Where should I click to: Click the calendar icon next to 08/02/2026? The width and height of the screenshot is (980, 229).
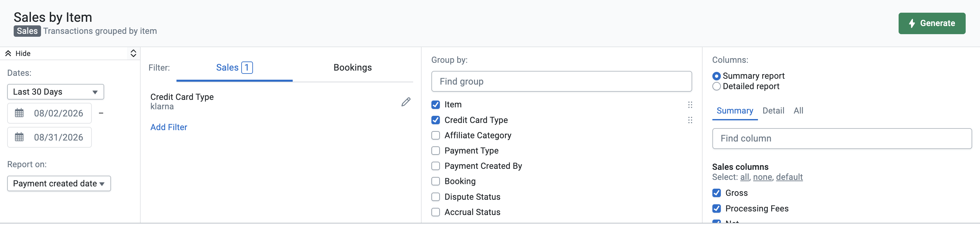click(x=19, y=113)
